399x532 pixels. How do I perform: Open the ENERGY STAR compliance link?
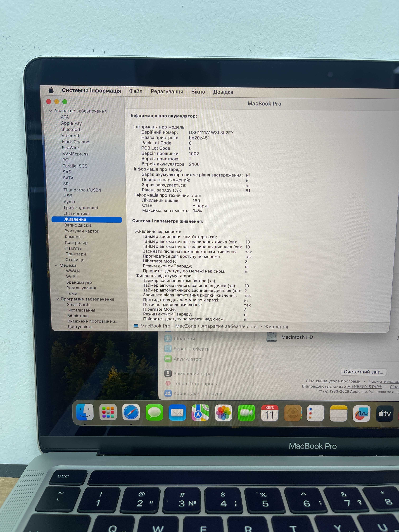pos(342,386)
